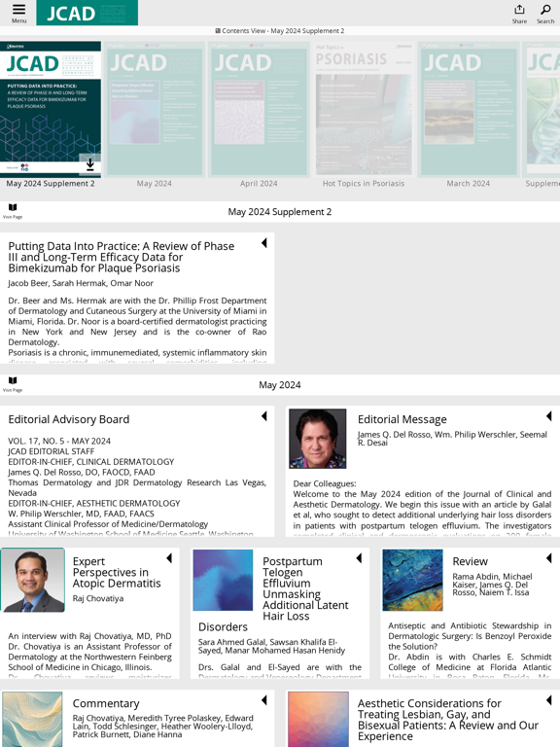Collapse the Commentary card
This screenshot has height=747, width=560.
click(x=263, y=700)
